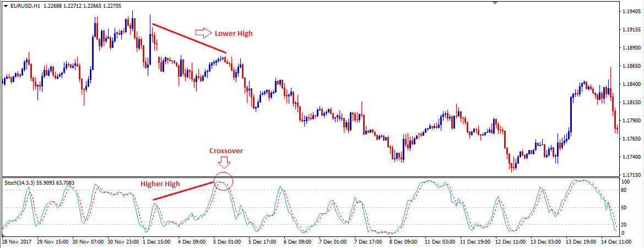Viewport: 644px width, 248px height.
Task: Click the 28 Nov 2017 date label
Action: pyautogui.click(x=15, y=242)
